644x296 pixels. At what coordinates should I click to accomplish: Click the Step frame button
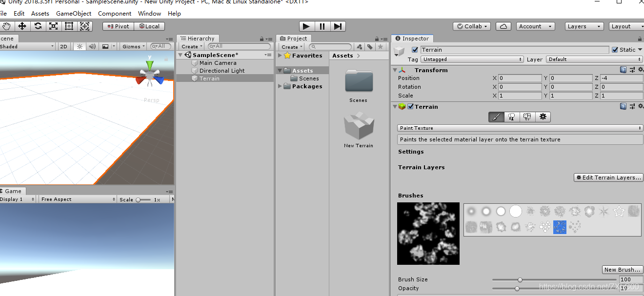point(338,26)
